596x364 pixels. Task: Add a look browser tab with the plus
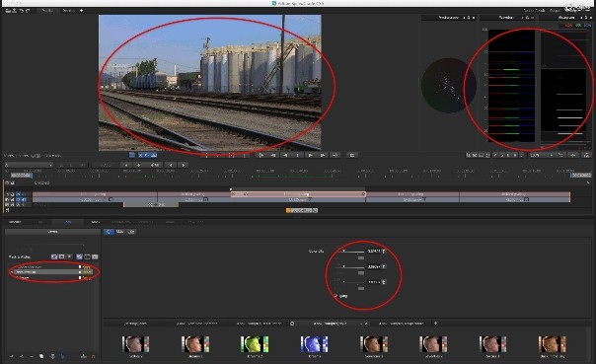coord(435,324)
